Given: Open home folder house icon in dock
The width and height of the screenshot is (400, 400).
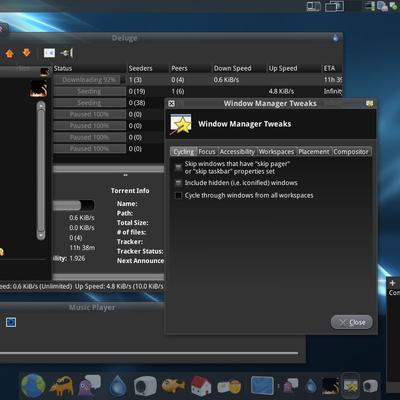Looking at the screenshot, I should [201, 386].
